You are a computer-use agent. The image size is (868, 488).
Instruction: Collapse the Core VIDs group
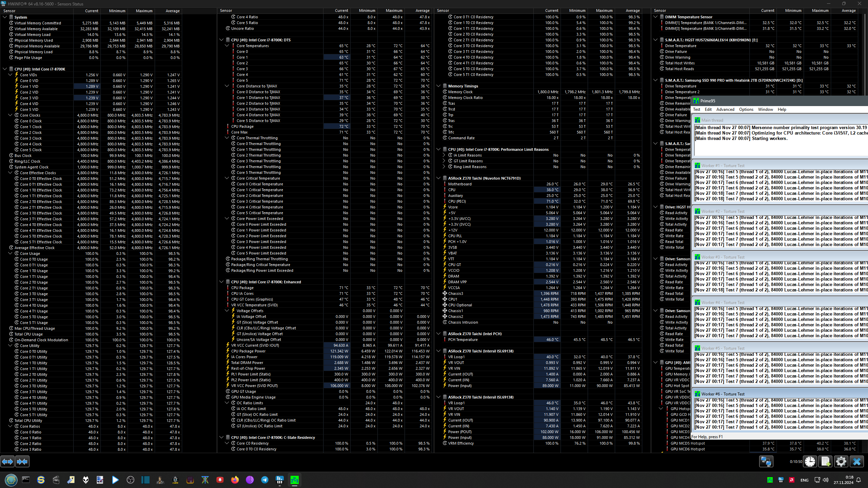[x=11, y=75]
